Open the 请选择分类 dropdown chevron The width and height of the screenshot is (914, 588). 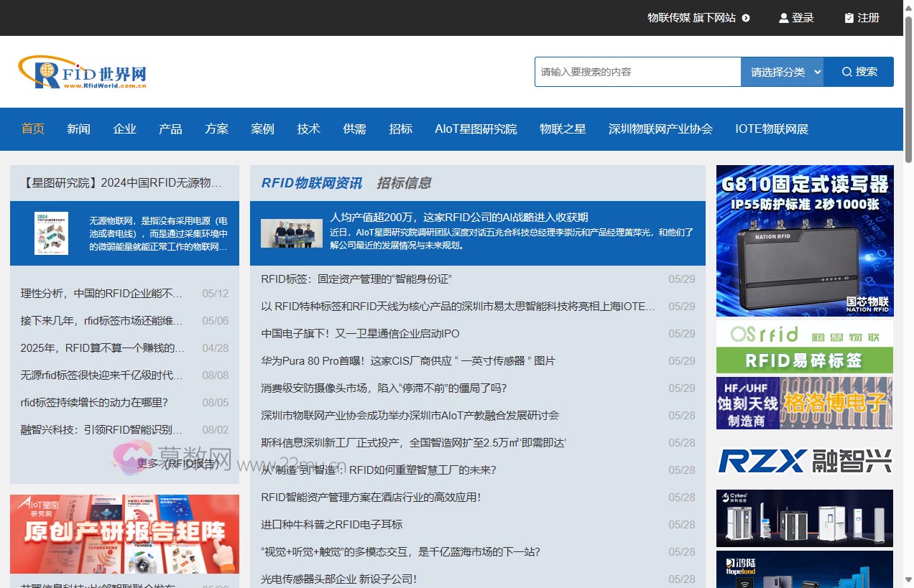[x=816, y=71]
